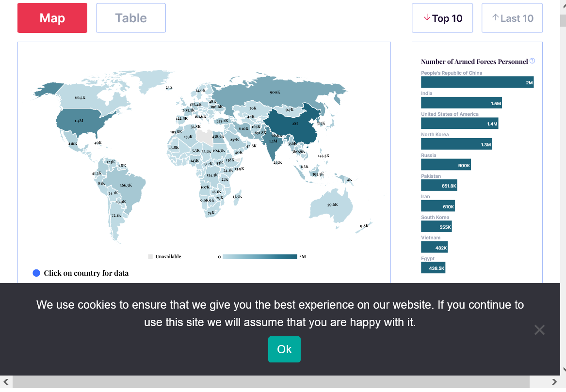Click the Unavailable legend swatch
566x392 pixels.
[150, 256]
